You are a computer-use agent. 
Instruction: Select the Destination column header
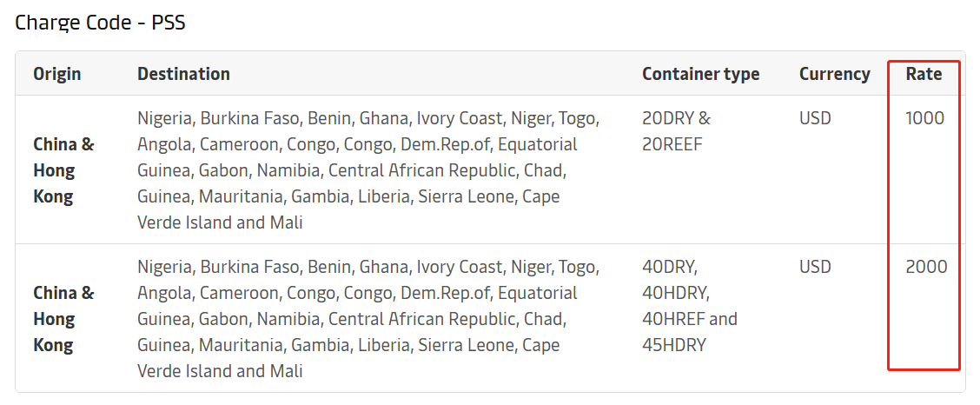click(x=184, y=74)
